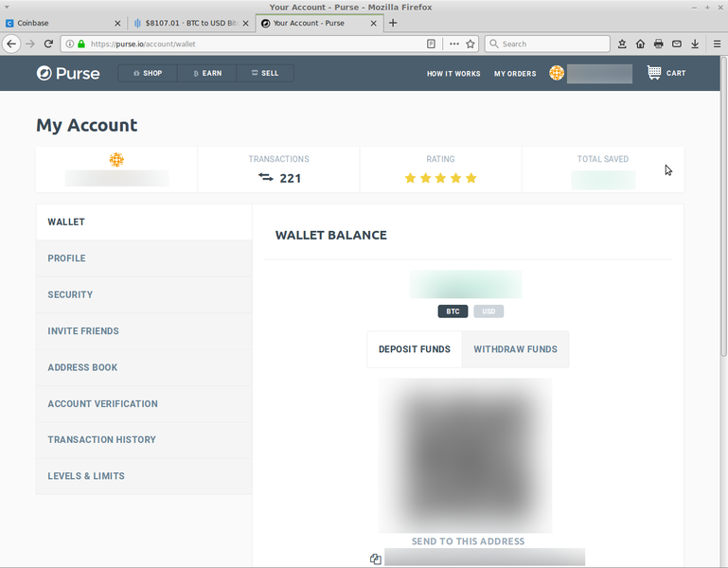
Task: Open How It Works link
Action: coord(453,74)
